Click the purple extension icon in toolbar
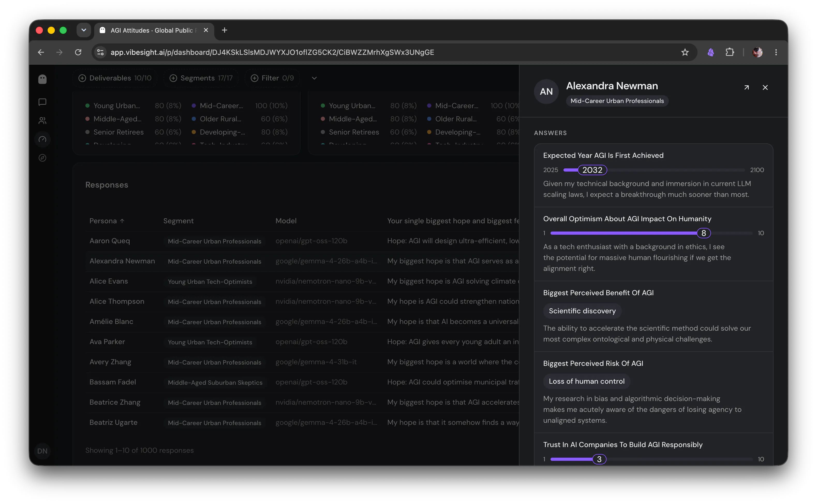The height and width of the screenshot is (504, 817). [x=711, y=52]
